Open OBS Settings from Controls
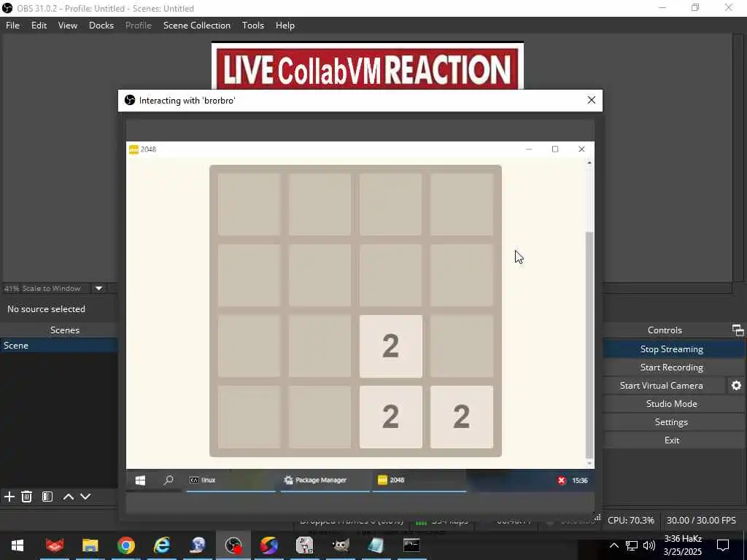Viewport: 747px width, 560px height. click(x=671, y=422)
